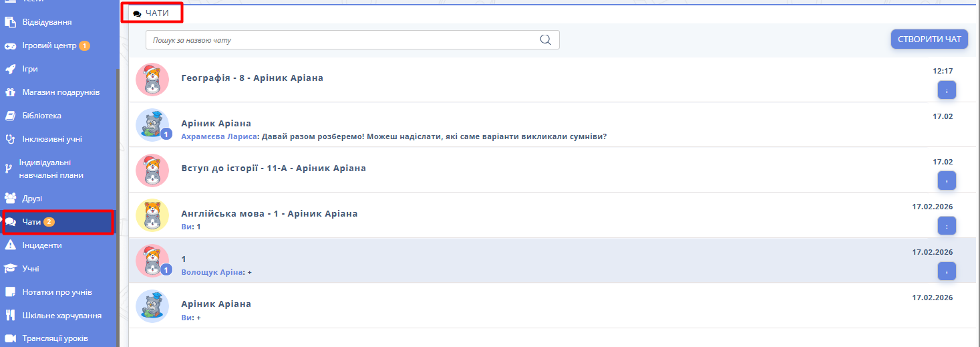This screenshot has width=980, height=347.
Task: Click avatar of chat named 1
Action: pyautogui.click(x=152, y=259)
